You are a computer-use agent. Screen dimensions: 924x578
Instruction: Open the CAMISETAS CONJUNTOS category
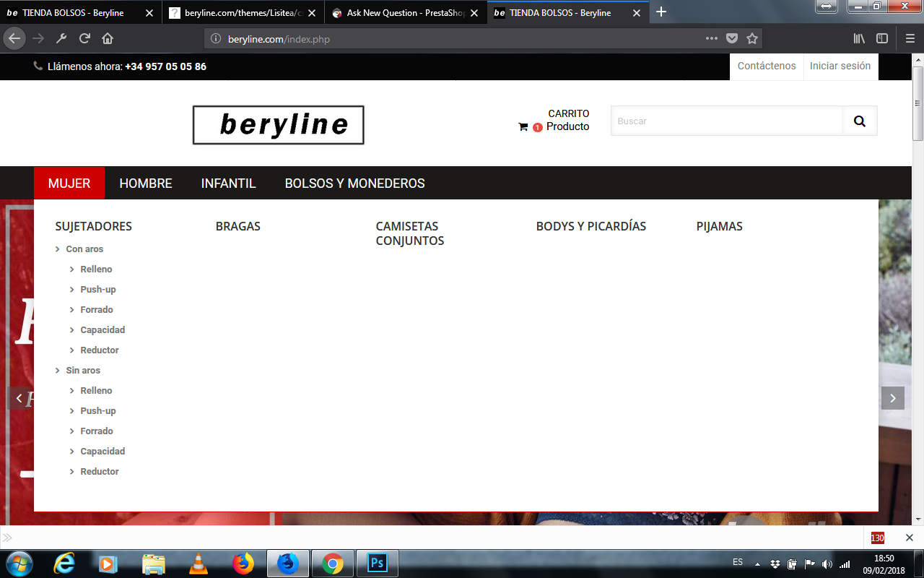pos(410,233)
